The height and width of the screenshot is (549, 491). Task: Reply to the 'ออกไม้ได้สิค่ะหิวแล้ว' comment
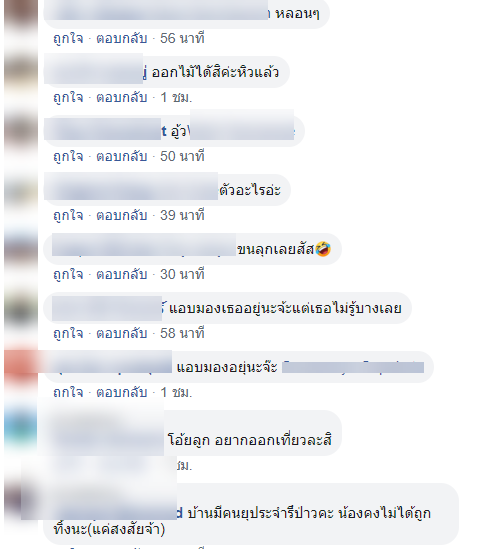pos(122,97)
